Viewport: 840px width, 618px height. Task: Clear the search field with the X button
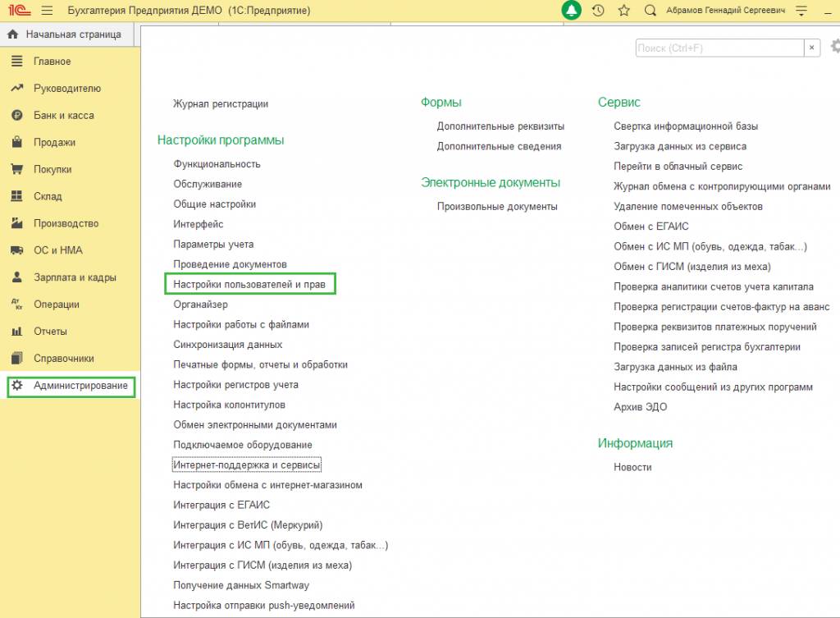pos(811,48)
